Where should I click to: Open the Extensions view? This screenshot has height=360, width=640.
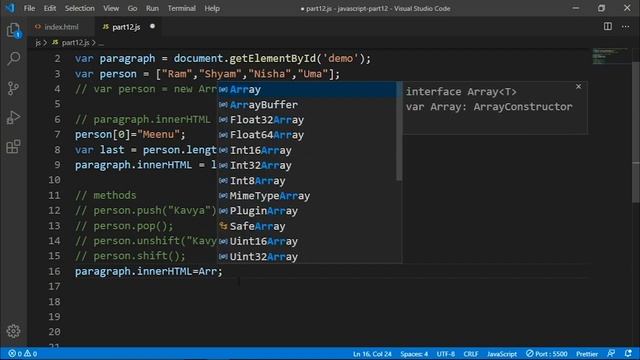click(13, 147)
